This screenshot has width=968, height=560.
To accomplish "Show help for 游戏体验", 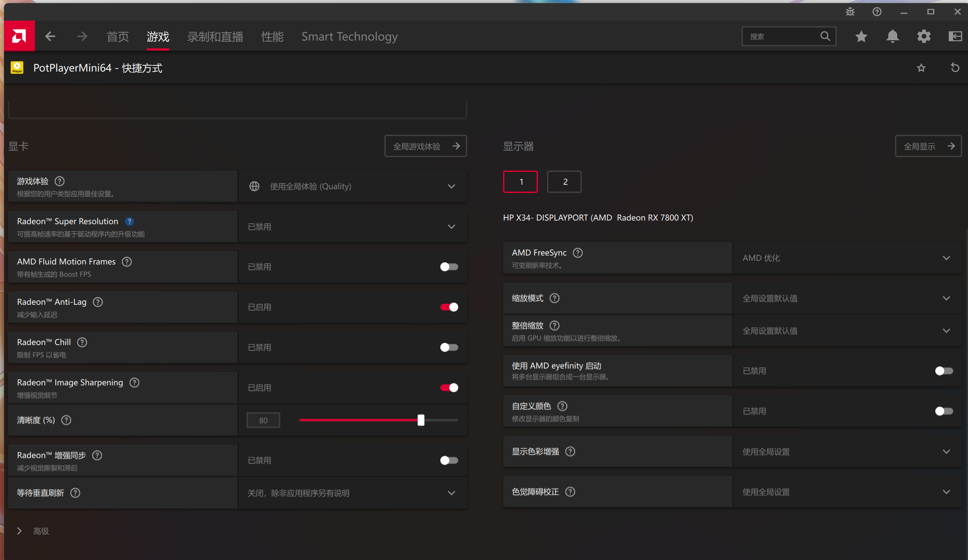I will point(60,181).
